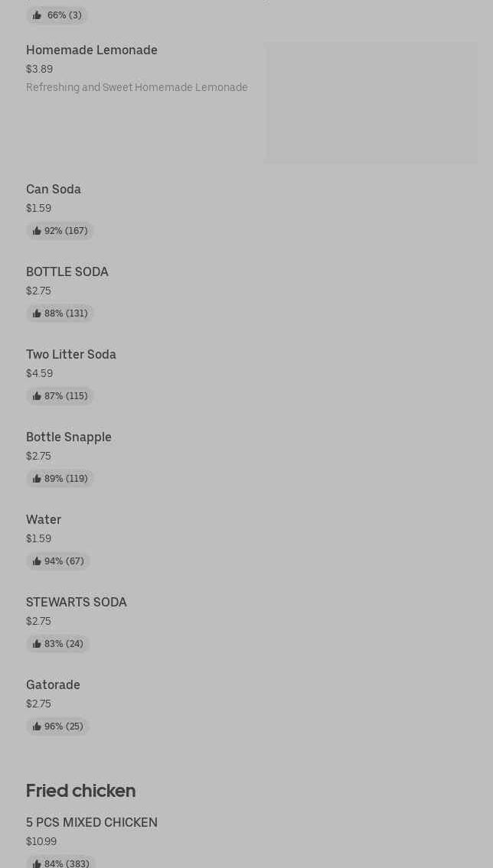This screenshot has width=493, height=868.
Task: Open the BOTTLE SODA item title
Action: tap(67, 272)
